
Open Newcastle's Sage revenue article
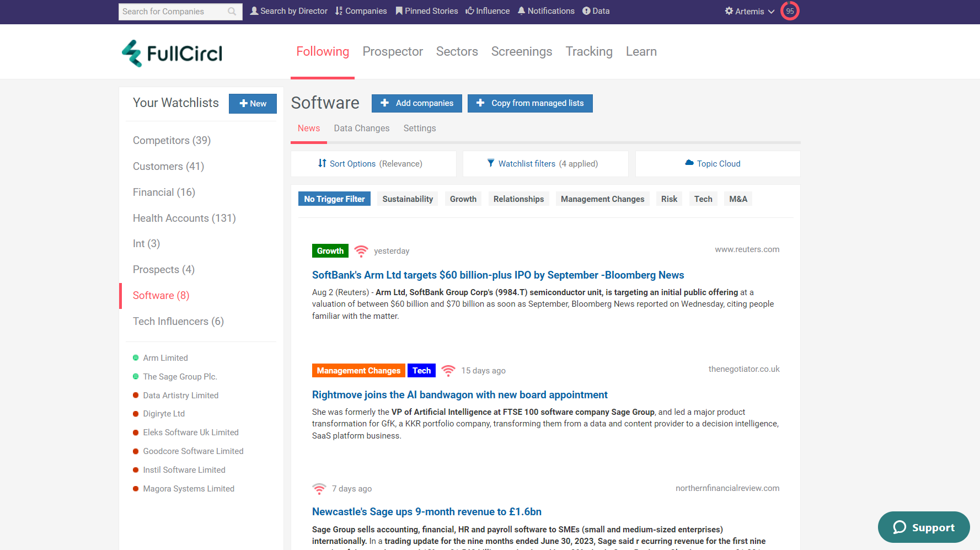tap(427, 512)
